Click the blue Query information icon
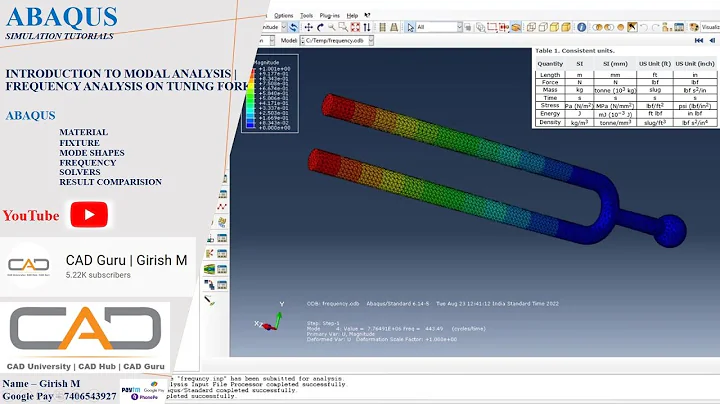The height and width of the screenshot is (404, 720). click(x=581, y=28)
